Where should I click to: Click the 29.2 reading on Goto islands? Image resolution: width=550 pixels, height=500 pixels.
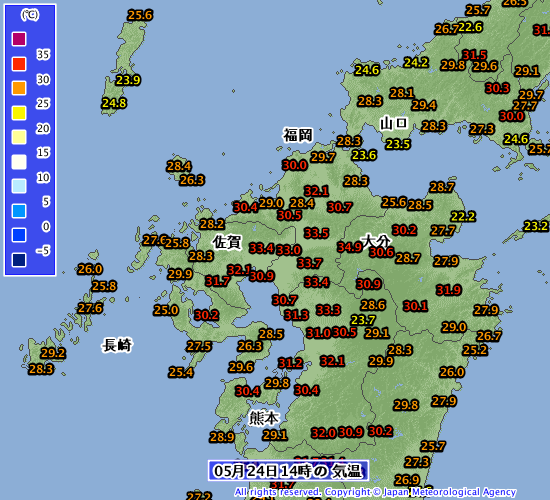53,353
